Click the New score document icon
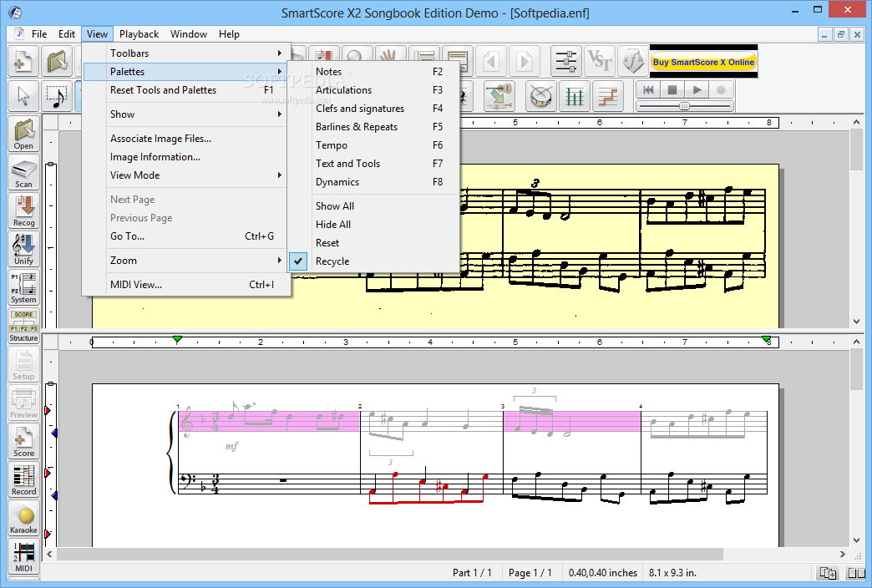 point(23,61)
